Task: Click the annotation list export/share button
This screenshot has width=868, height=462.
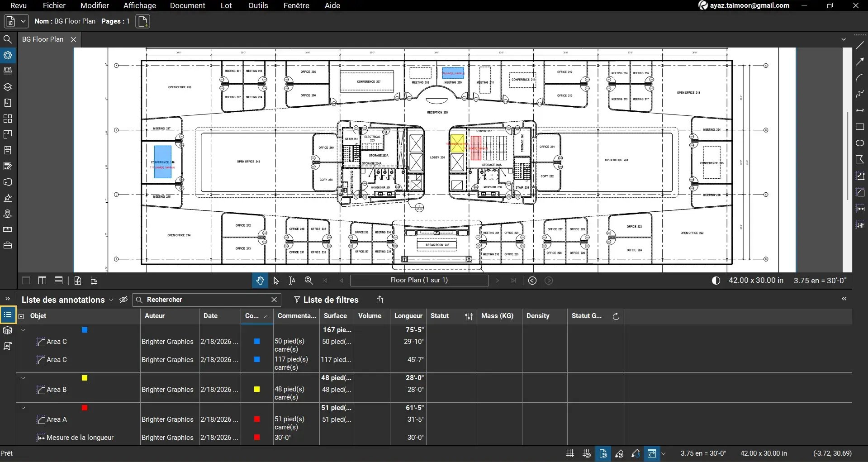Action: pos(379,300)
